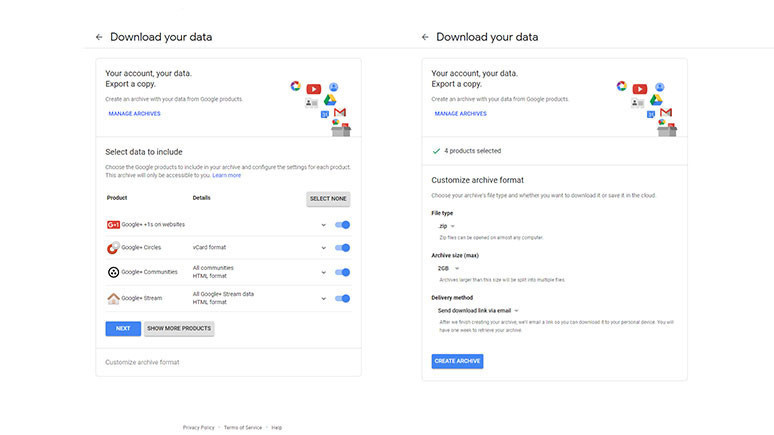774x435 pixels.
Task: Open the 2GB archive size dropdown
Action: click(x=448, y=269)
